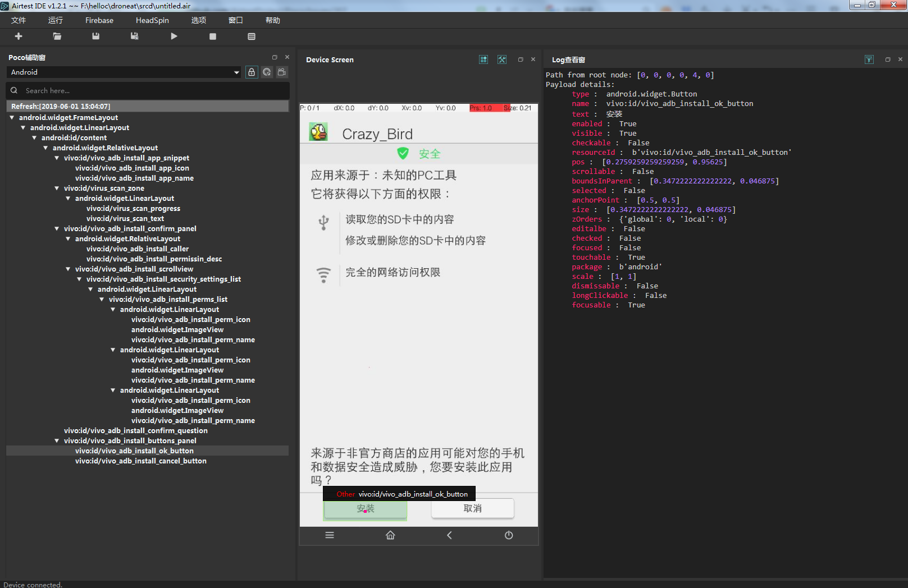The width and height of the screenshot is (908, 588).
Task: Save the current script
Action: [x=96, y=36]
